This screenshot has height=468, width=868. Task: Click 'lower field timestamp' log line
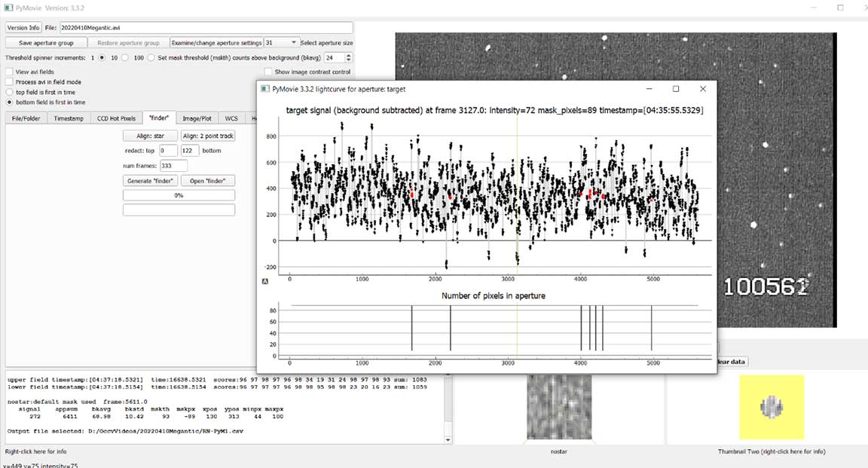point(217,387)
